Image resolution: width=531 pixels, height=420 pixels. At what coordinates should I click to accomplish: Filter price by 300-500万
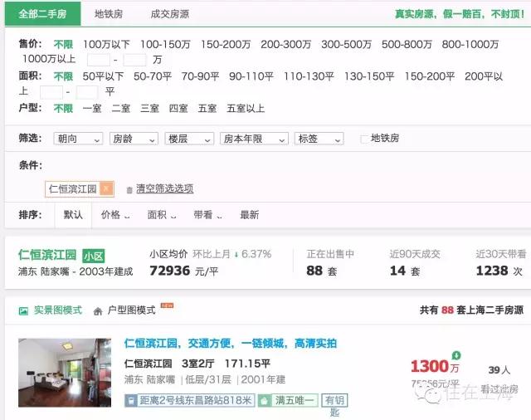click(346, 44)
